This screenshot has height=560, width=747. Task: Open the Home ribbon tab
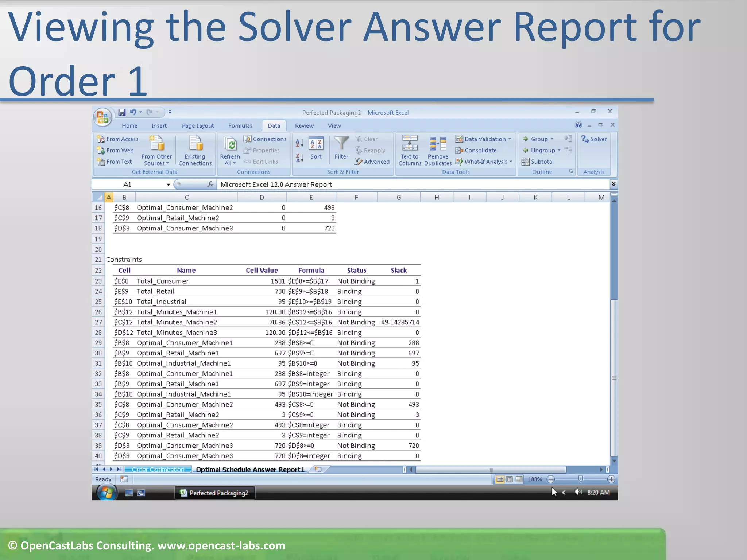(x=129, y=126)
